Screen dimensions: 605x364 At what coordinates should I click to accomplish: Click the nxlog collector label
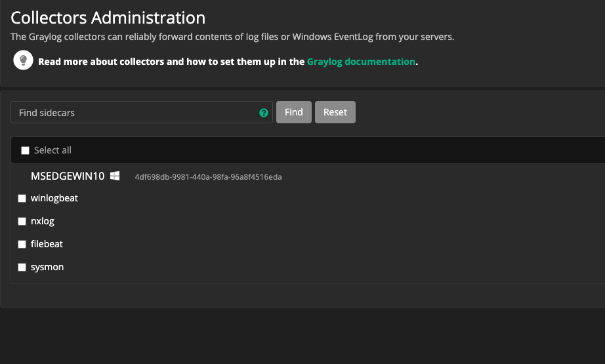[43, 221]
